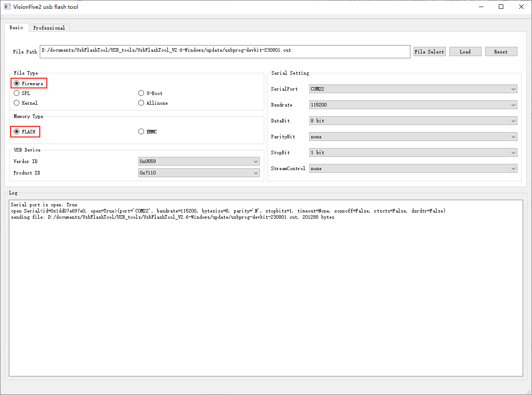532x395 pixels.
Task: Select the Allinone file type
Action: coord(153,103)
